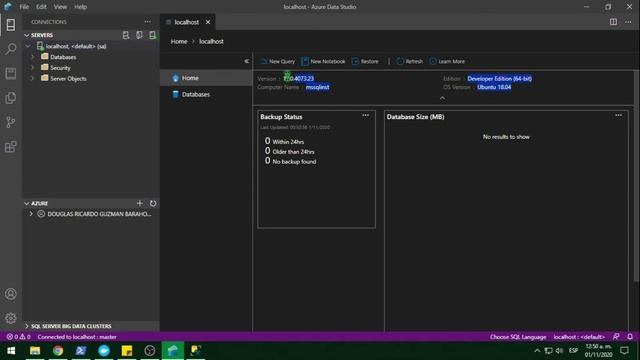Split the editor to the right
The height and width of the screenshot is (360, 640).
tap(613, 22)
